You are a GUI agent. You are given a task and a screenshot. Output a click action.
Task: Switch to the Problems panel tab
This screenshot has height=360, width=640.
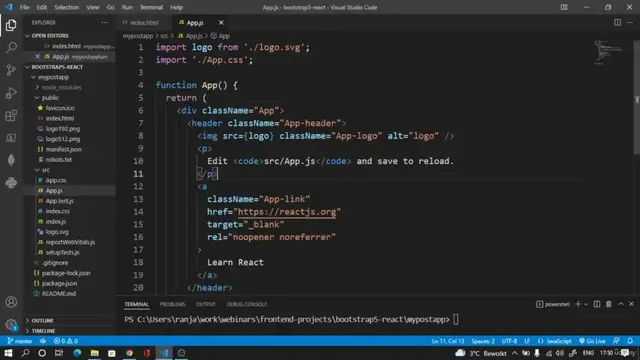tap(172, 304)
